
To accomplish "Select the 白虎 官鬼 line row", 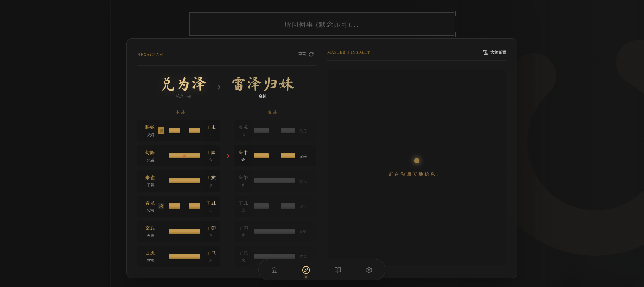I will coord(179,256).
